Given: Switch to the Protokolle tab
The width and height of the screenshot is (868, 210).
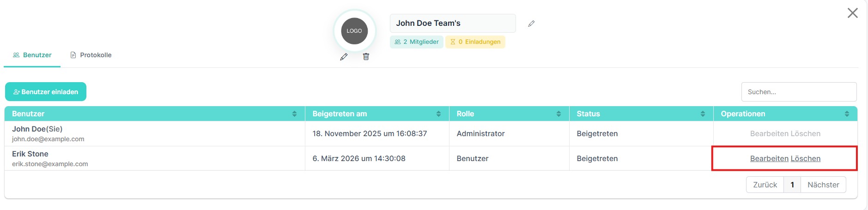Looking at the screenshot, I should tap(91, 55).
